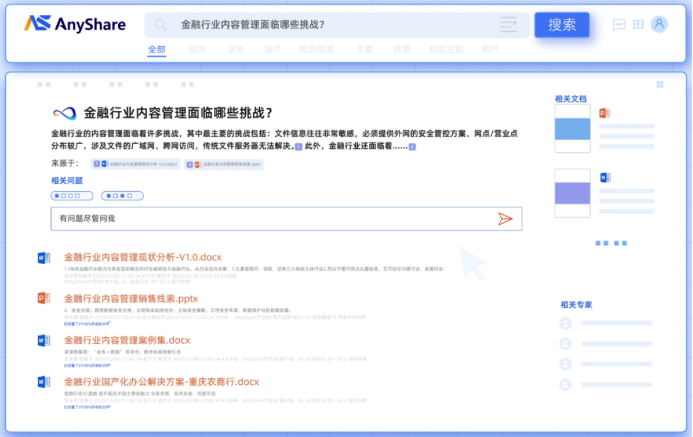Open the user profile avatar
Image resolution: width=693 pixels, height=437 pixels.
659,24
